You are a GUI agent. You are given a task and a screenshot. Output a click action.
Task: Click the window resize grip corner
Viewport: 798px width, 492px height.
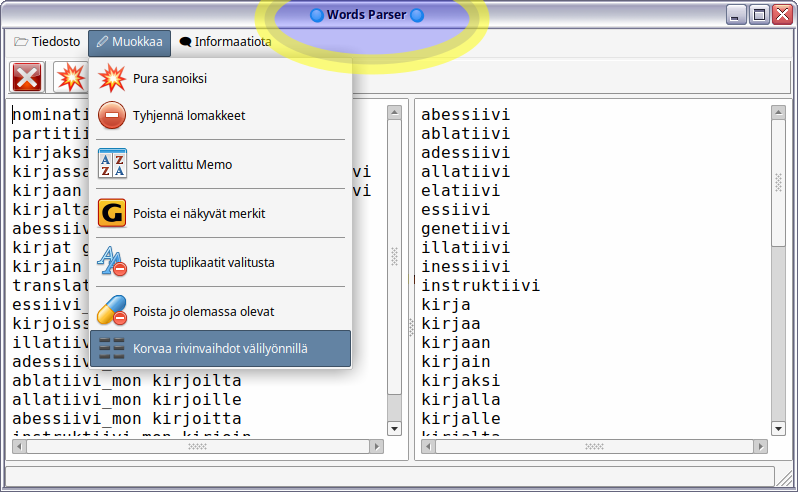tap(785, 477)
